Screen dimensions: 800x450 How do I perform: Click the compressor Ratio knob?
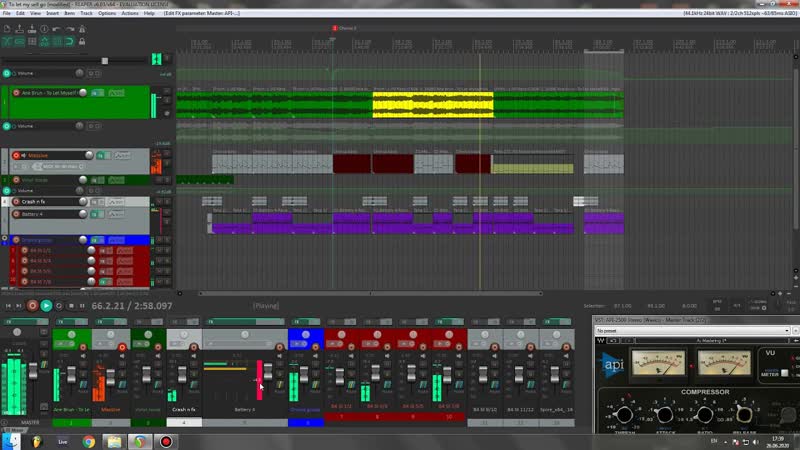point(704,415)
